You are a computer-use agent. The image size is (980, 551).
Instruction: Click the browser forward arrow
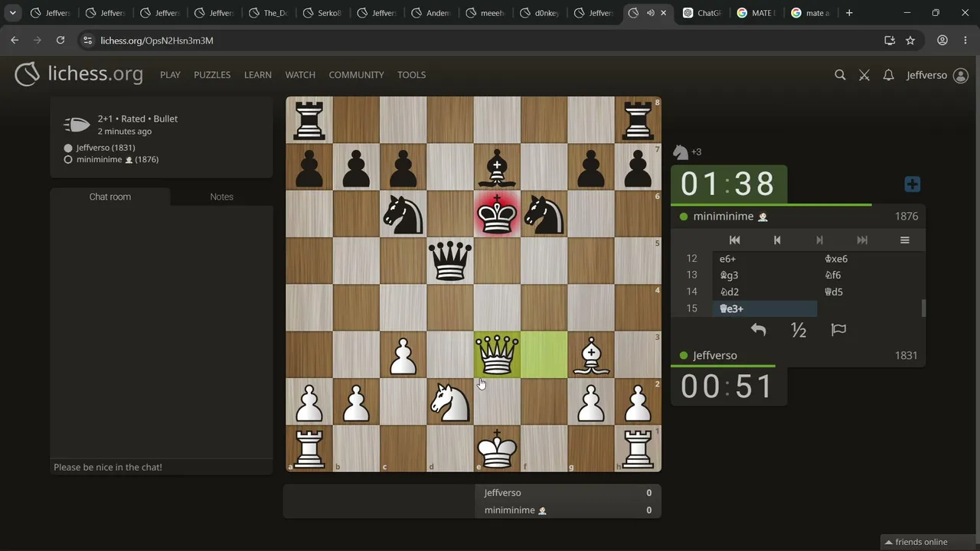tap(38, 41)
